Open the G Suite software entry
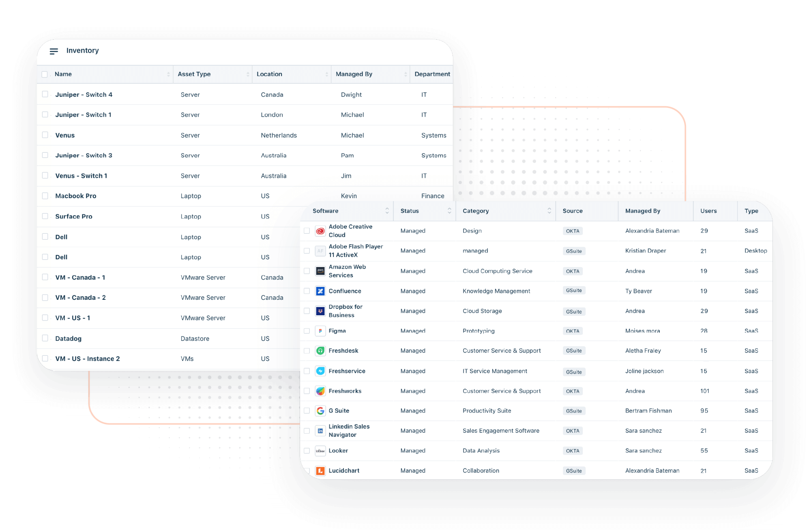 339,411
